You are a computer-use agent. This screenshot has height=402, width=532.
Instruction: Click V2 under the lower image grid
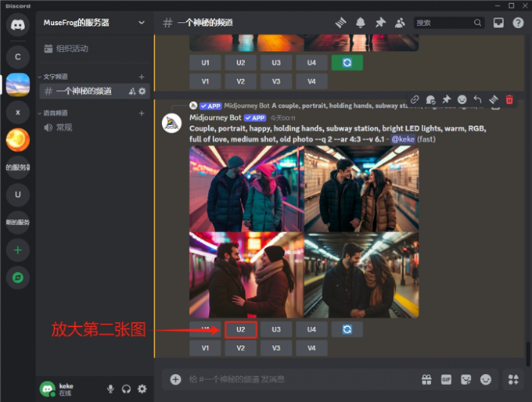[240, 348]
